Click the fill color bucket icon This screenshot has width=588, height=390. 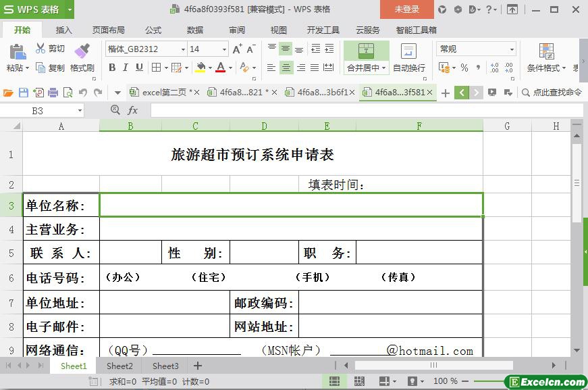point(201,68)
